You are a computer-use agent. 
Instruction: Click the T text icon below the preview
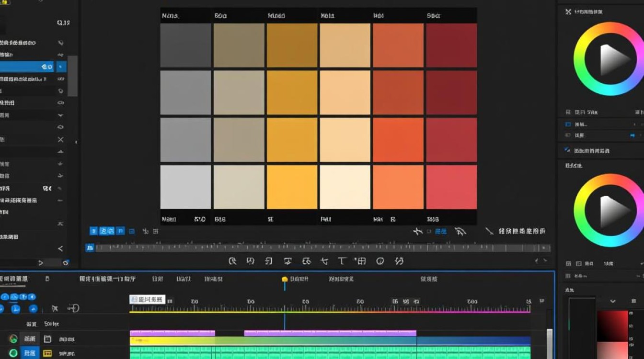(x=342, y=261)
